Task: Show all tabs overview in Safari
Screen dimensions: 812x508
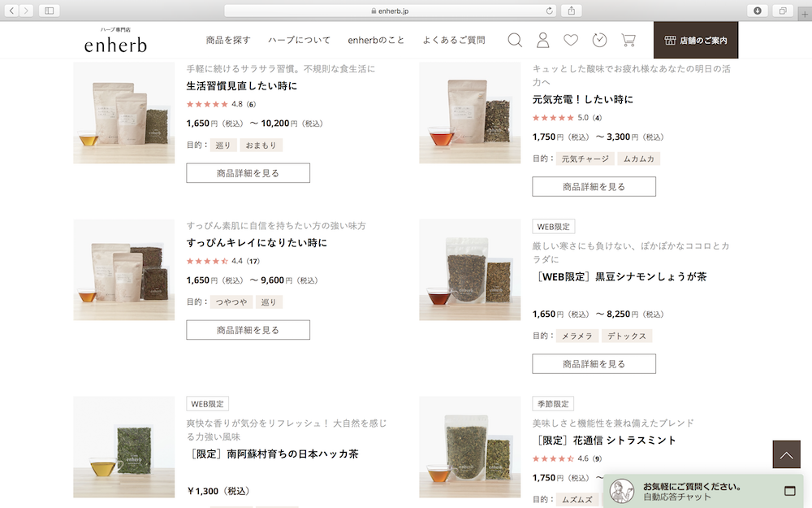Action: click(783, 11)
